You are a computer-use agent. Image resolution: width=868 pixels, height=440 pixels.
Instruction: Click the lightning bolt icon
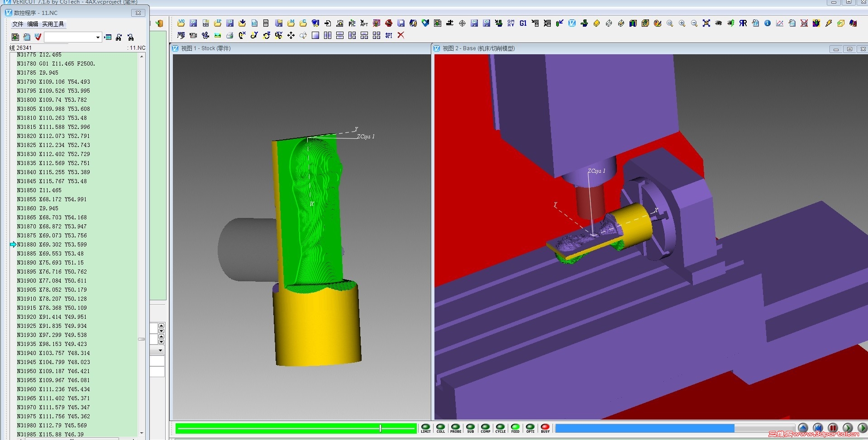pyautogui.click(x=829, y=23)
